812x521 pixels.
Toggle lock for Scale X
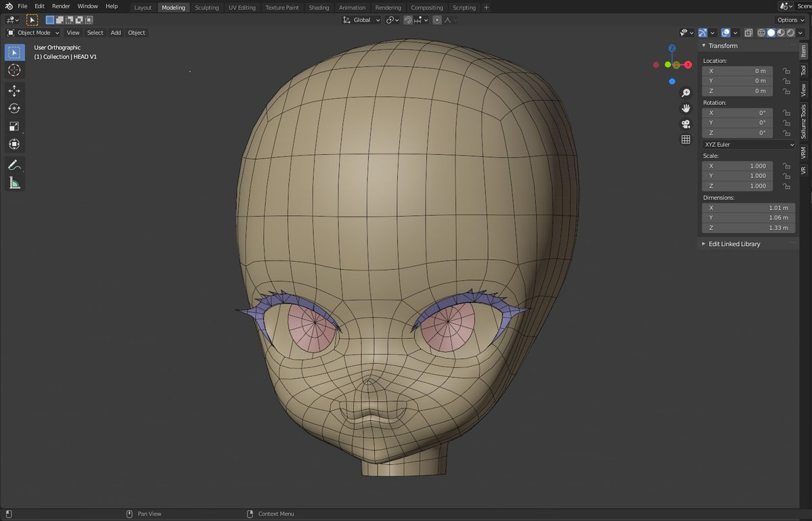click(786, 166)
